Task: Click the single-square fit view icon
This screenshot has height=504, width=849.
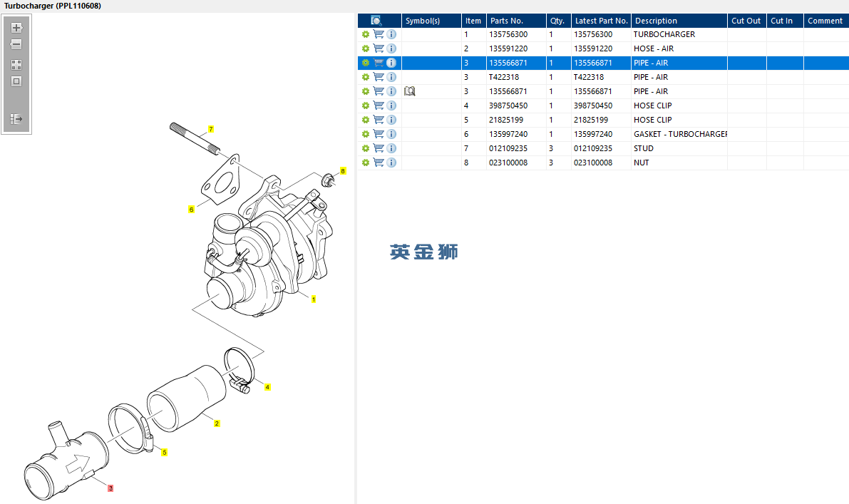Action: point(16,81)
